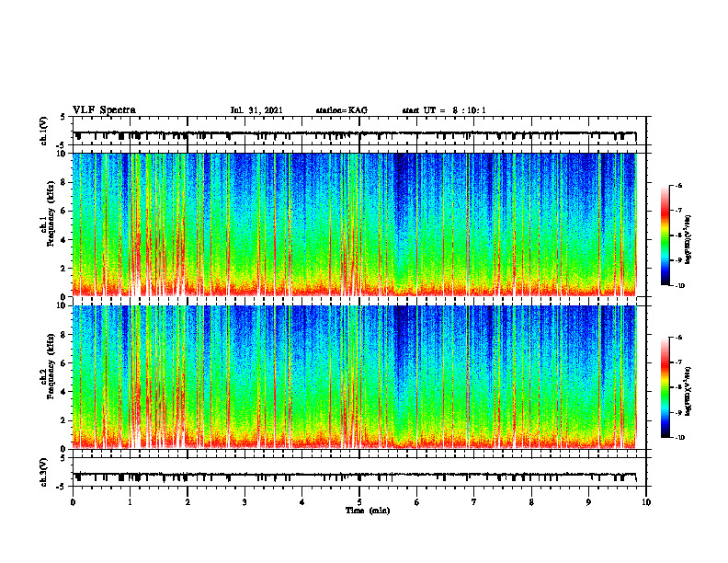Click the 'VLF Spectra' title text
The height and width of the screenshot is (563, 728).
point(104,109)
